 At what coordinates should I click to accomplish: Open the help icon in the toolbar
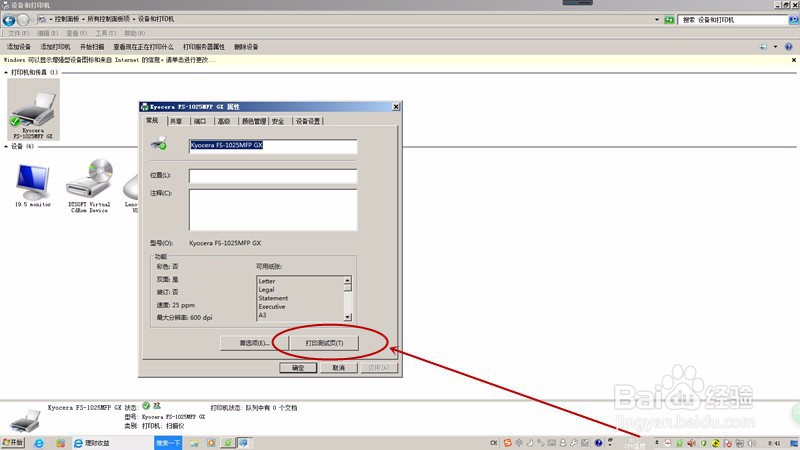click(x=788, y=46)
